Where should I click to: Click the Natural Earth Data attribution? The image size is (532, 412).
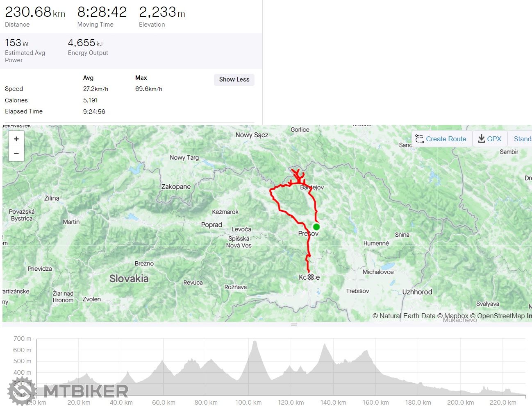[404, 316]
